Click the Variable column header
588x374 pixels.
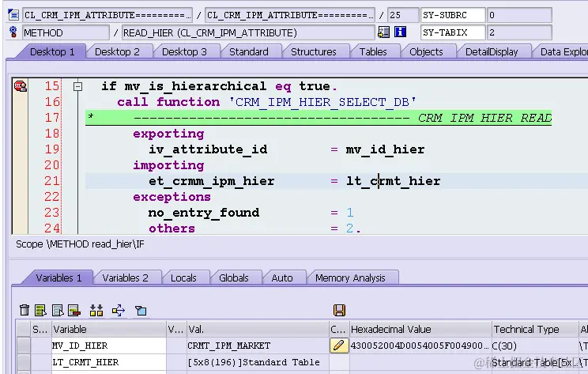pos(109,330)
